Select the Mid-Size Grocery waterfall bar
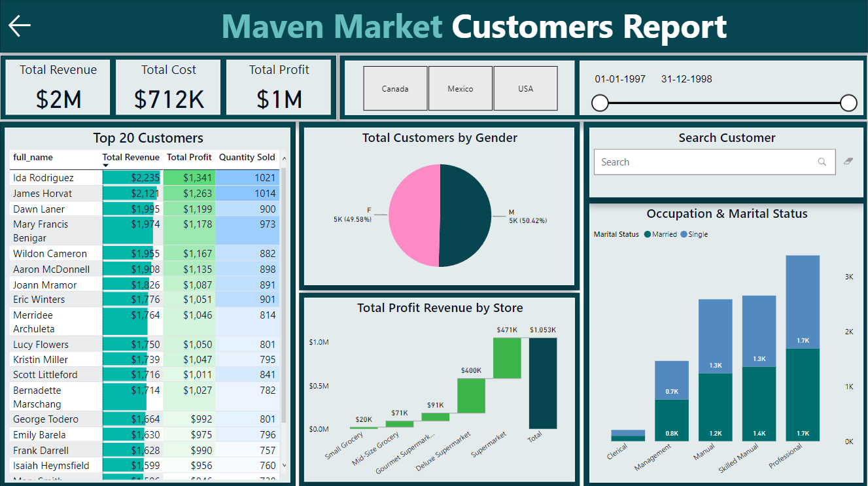The width and height of the screenshot is (868, 486). pyautogui.click(x=400, y=424)
